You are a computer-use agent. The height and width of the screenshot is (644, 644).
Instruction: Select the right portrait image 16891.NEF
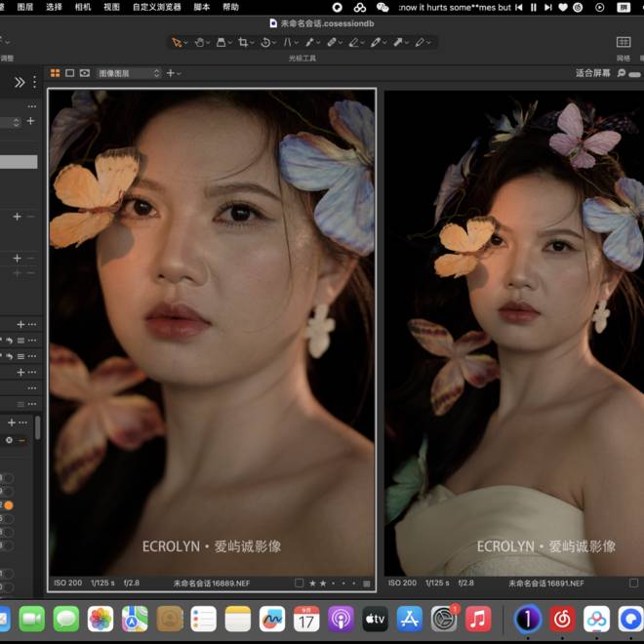[514, 333]
